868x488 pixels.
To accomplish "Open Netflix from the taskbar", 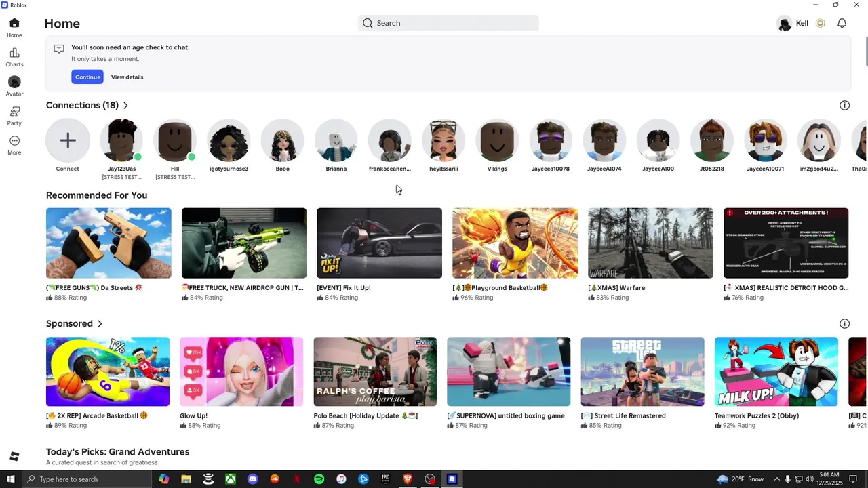I will 297,479.
